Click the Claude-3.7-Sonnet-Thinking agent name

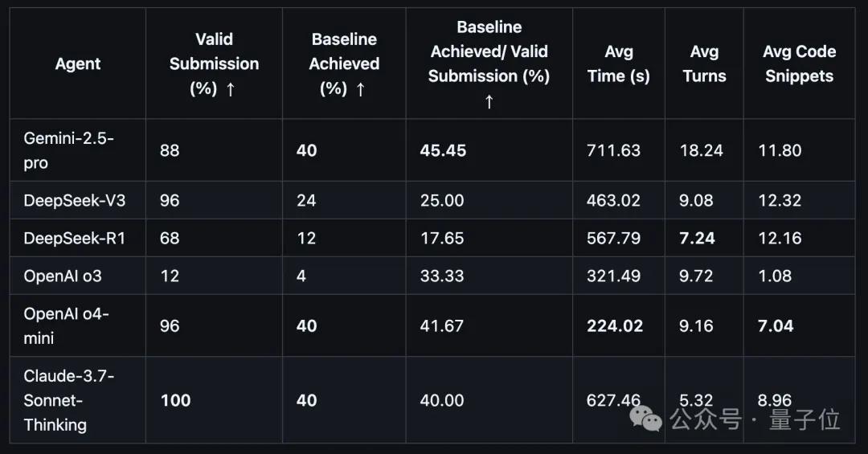tap(69, 400)
